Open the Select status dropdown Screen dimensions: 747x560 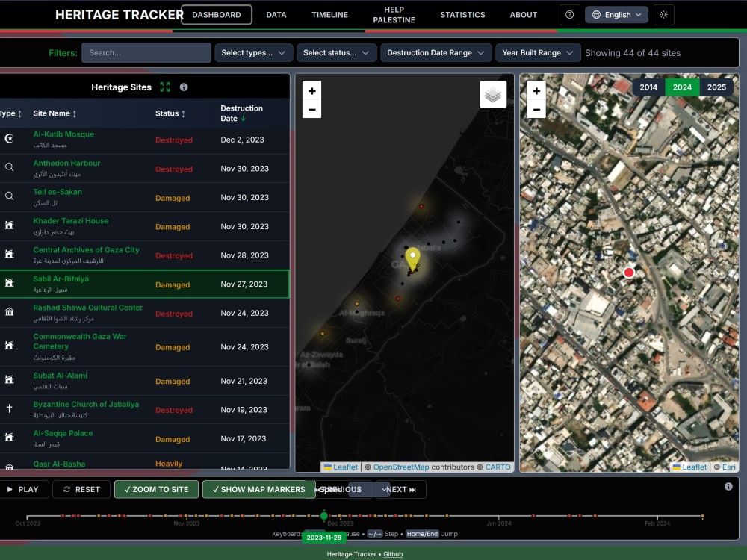pyautogui.click(x=336, y=53)
